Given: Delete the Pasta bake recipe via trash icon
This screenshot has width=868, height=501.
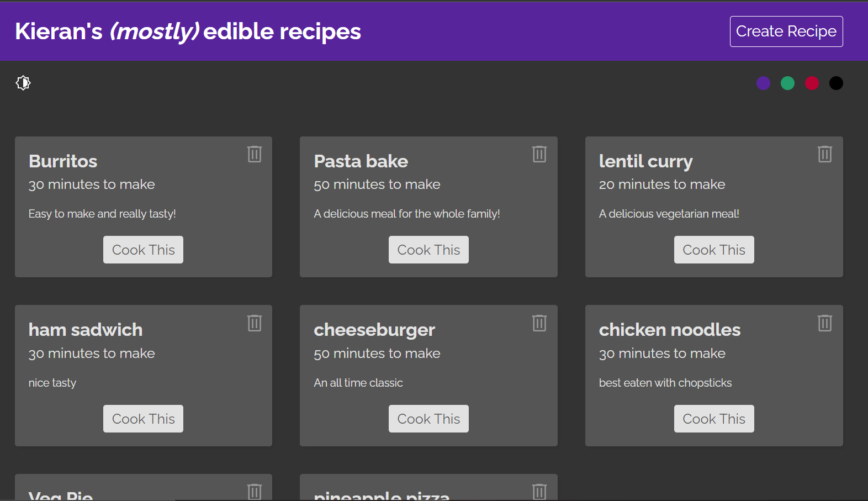Looking at the screenshot, I should click(539, 154).
